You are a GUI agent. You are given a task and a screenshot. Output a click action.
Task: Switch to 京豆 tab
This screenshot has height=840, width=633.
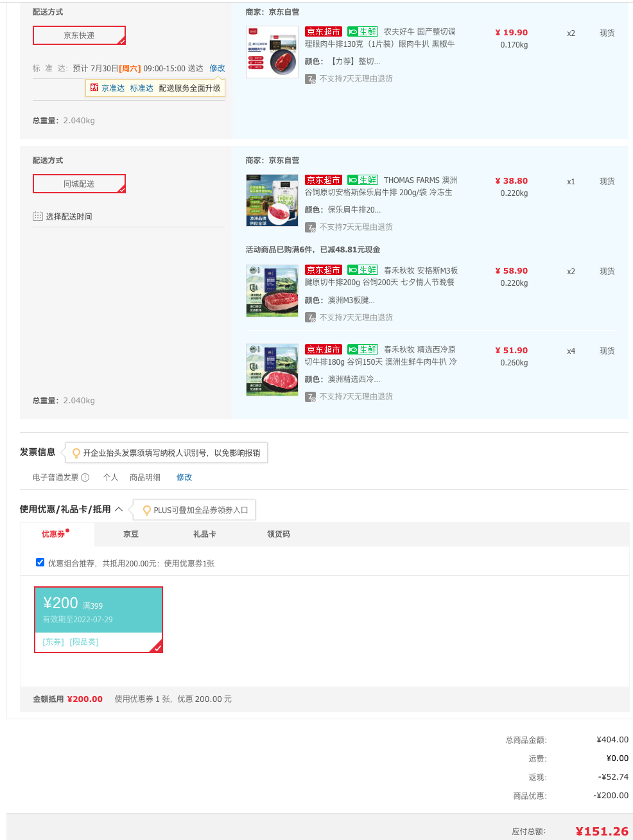tap(131, 534)
